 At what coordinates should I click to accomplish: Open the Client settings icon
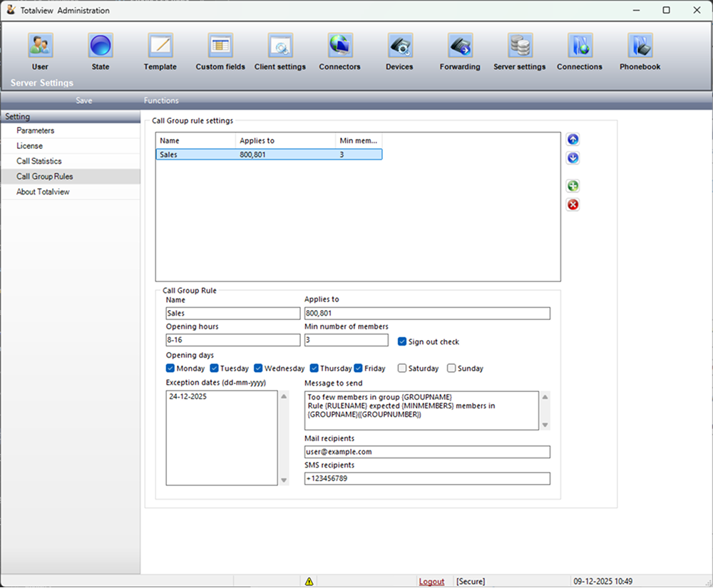pos(280,46)
